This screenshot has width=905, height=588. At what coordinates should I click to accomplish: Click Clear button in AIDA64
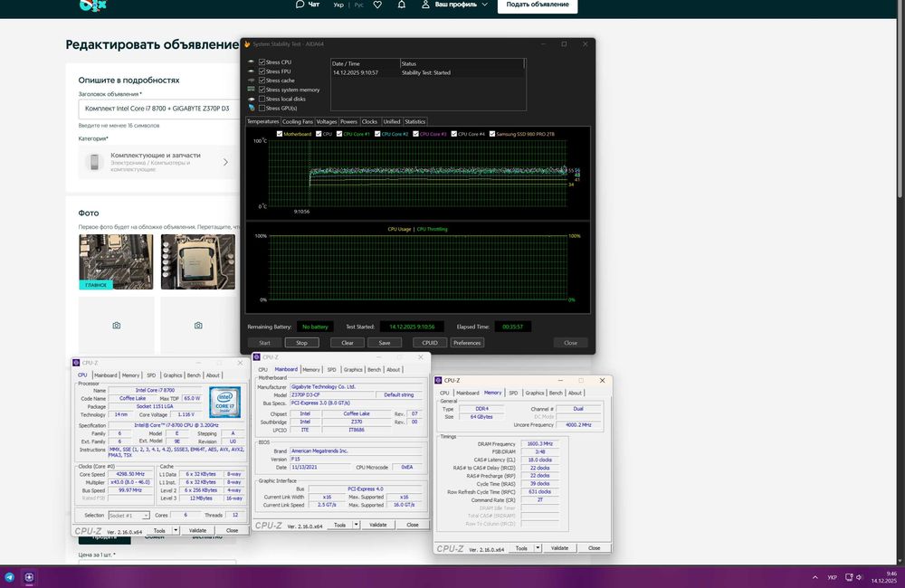348,343
